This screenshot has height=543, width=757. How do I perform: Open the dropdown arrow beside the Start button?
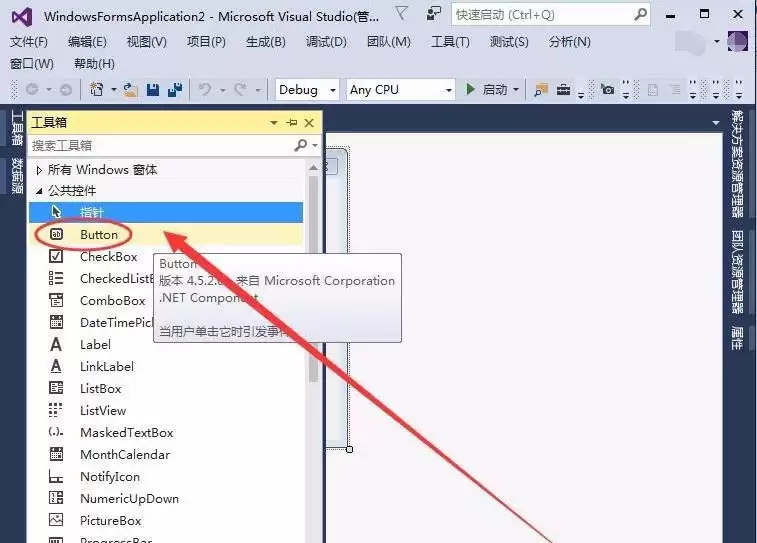pos(516,90)
